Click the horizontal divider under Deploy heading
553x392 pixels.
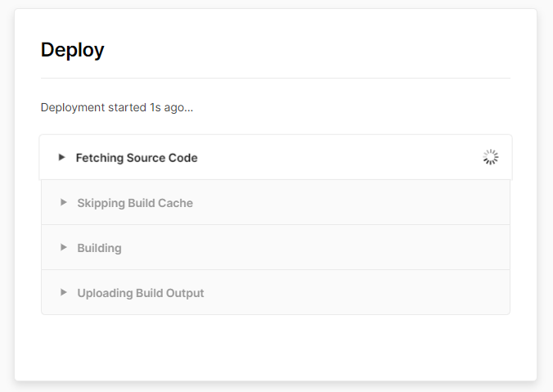(275, 78)
